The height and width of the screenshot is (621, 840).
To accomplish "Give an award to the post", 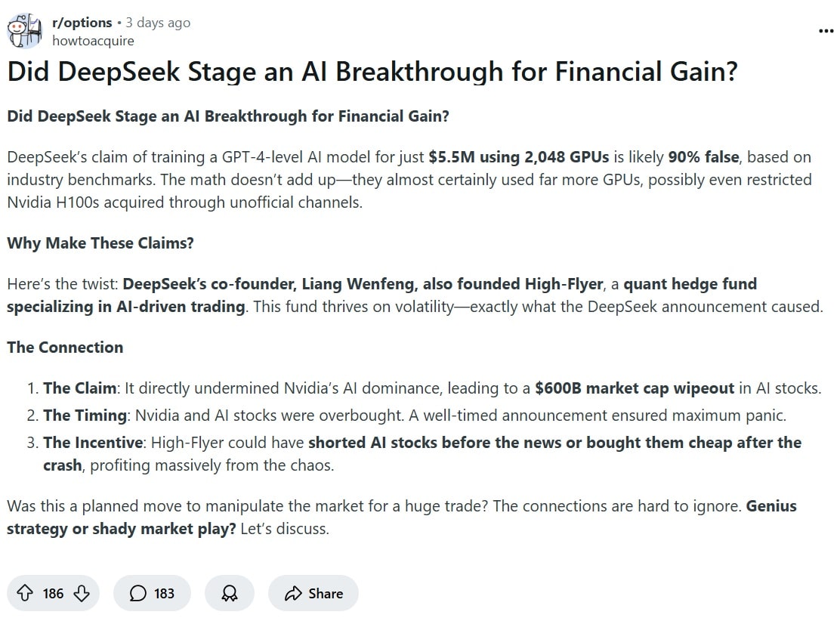I will coord(230,594).
